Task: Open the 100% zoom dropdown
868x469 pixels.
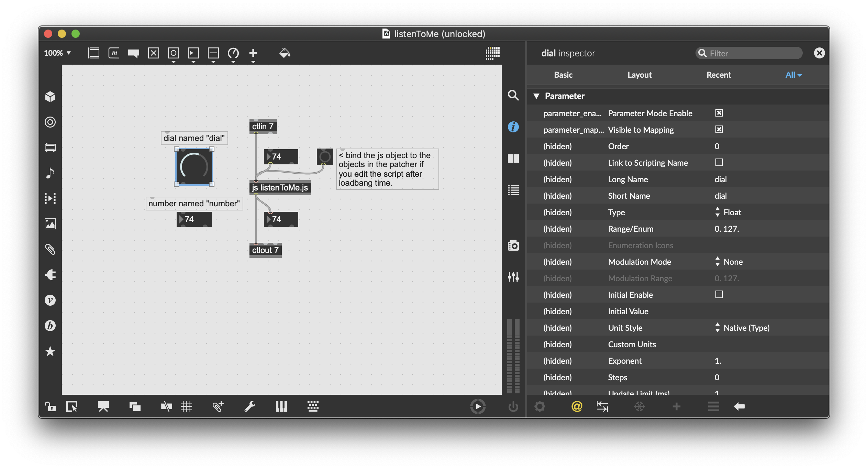Action: [57, 53]
